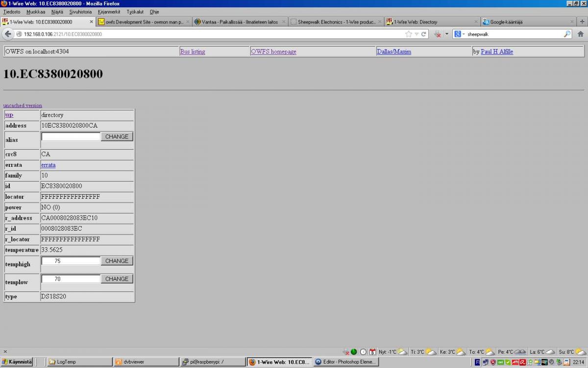Select the temperature value 33.5625
This screenshot has height=368, width=588.
[51, 250]
